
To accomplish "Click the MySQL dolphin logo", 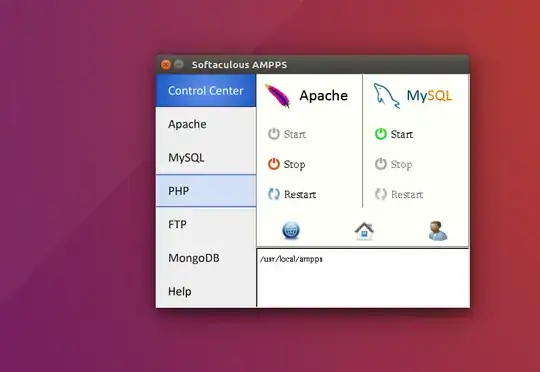I will pyautogui.click(x=386, y=96).
